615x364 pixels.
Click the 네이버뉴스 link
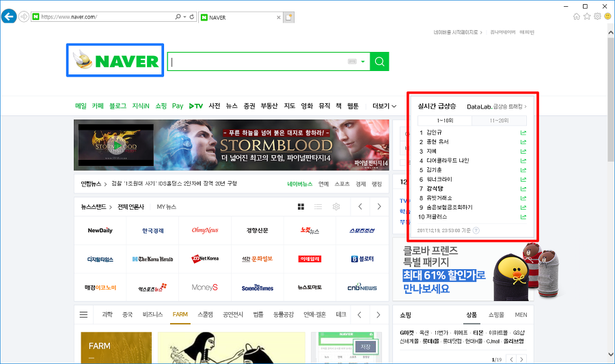[300, 184]
